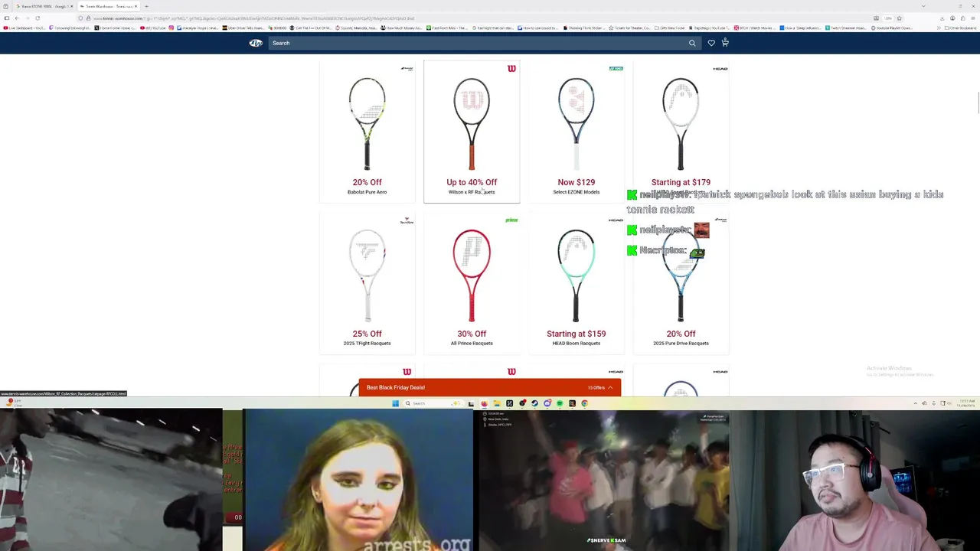Click the '30% Off' text

(x=472, y=334)
